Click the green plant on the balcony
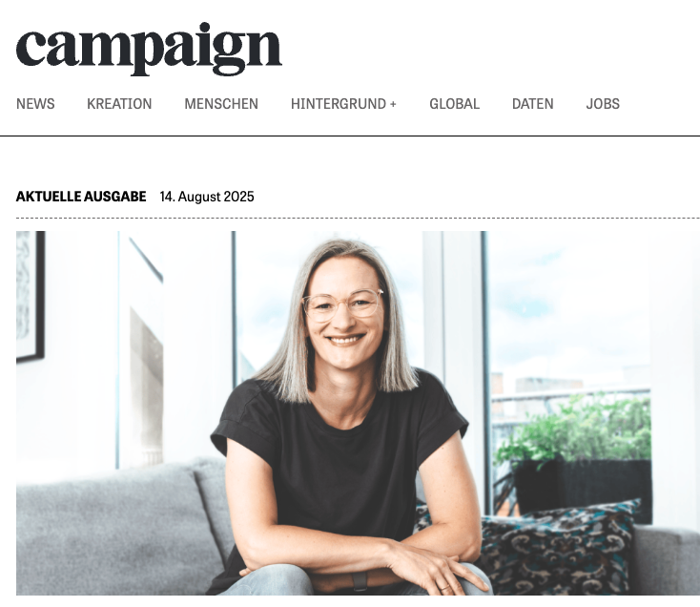This screenshot has height=607, width=700. click(x=576, y=429)
